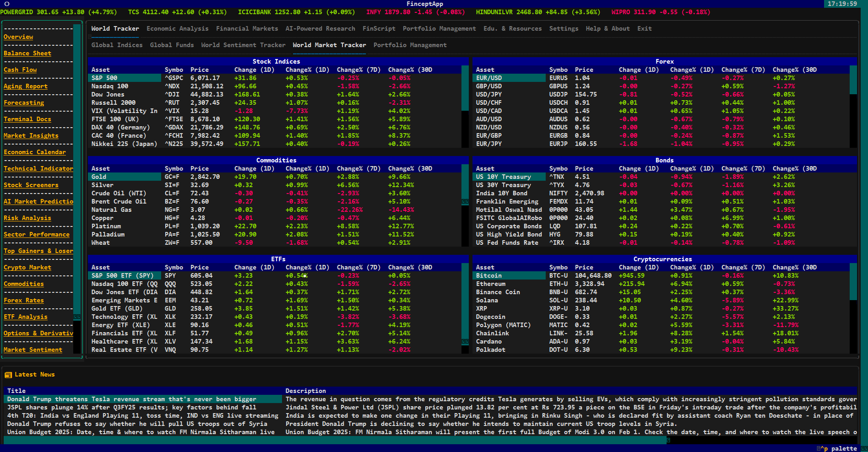The width and height of the screenshot is (868, 452).
Task: Click Forex Change% (7D) column header
Action: (743, 70)
